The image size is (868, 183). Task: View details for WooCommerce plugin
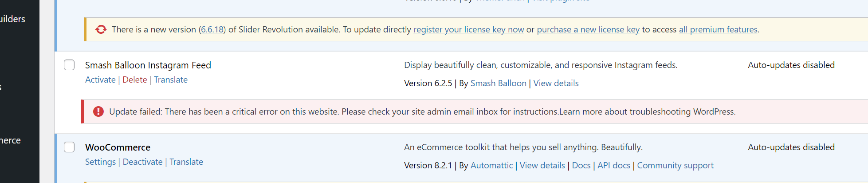pyautogui.click(x=542, y=165)
